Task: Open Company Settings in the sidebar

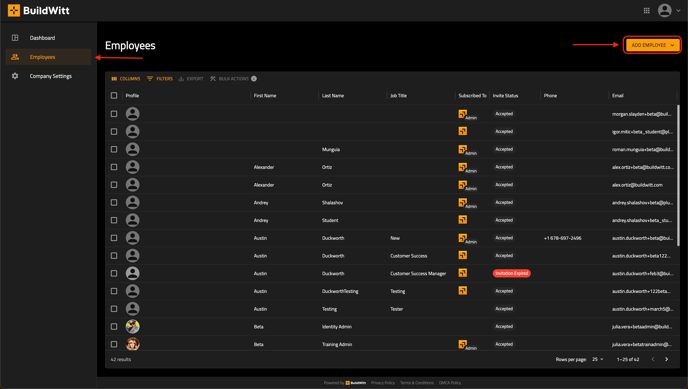Action: (48, 76)
